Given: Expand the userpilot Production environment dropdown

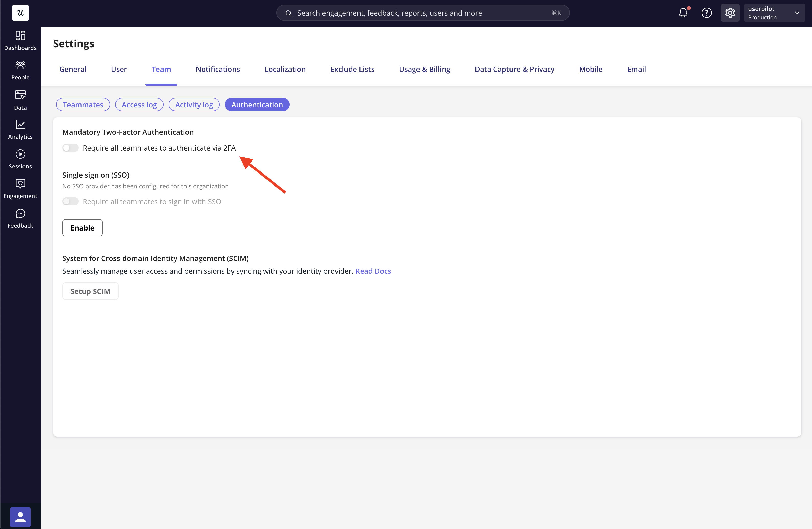Looking at the screenshot, I should (774, 13).
